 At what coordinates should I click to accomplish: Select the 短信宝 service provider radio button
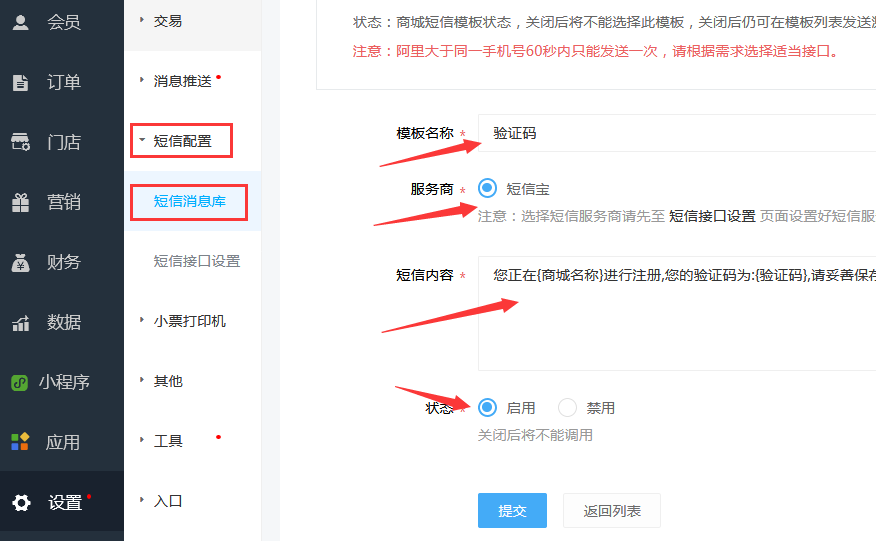pyautogui.click(x=487, y=188)
